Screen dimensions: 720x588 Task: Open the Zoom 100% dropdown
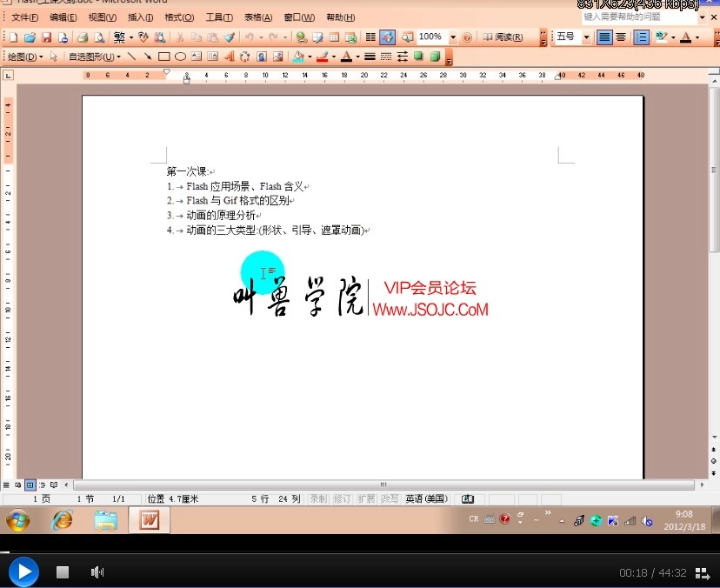pyautogui.click(x=454, y=37)
